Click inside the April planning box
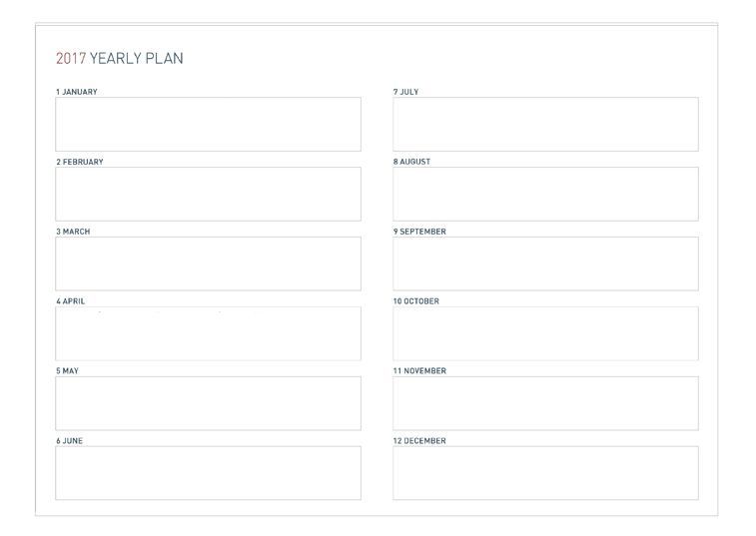This screenshot has width=756, height=536. (208, 333)
